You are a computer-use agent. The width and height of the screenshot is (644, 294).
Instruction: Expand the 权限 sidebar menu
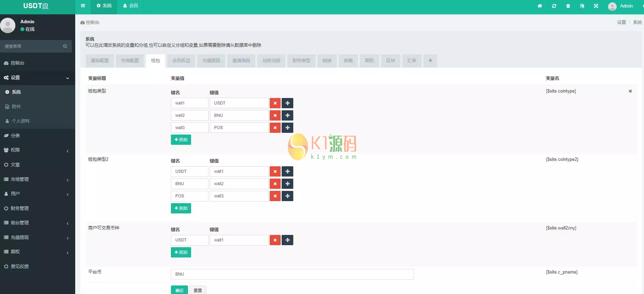point(37,150)
